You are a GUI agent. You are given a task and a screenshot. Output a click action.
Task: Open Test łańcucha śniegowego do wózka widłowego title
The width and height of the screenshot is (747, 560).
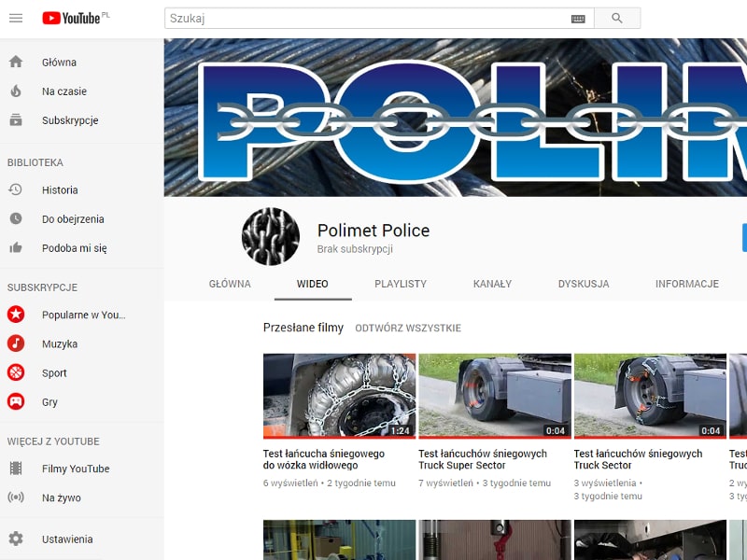click(x=324, y=459)
